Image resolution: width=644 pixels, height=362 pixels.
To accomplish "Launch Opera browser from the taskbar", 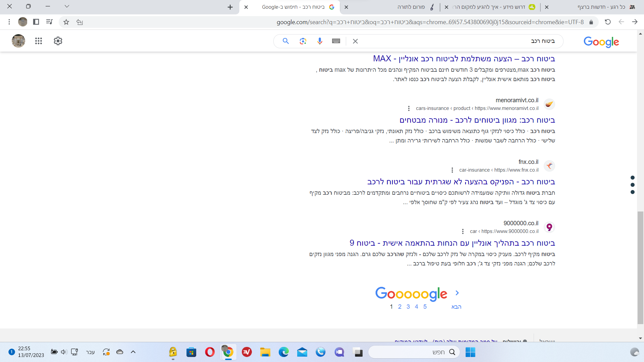I will tap(210, 352).
